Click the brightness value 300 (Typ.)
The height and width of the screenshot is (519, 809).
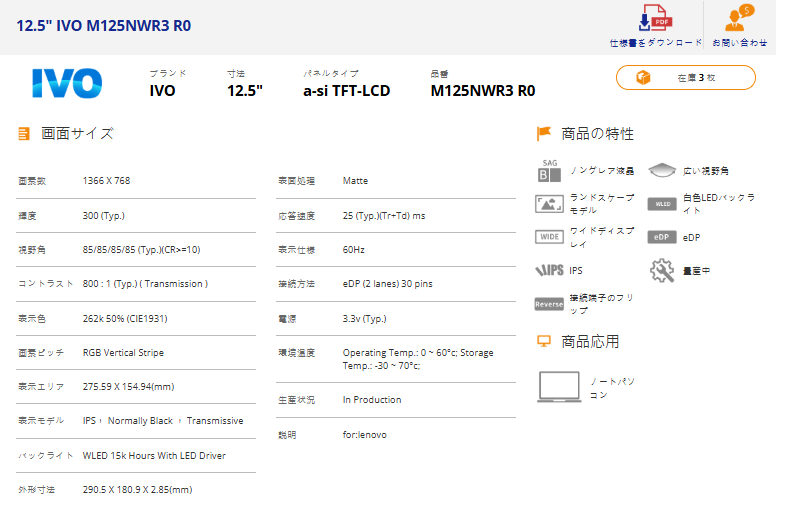point(104,216)
